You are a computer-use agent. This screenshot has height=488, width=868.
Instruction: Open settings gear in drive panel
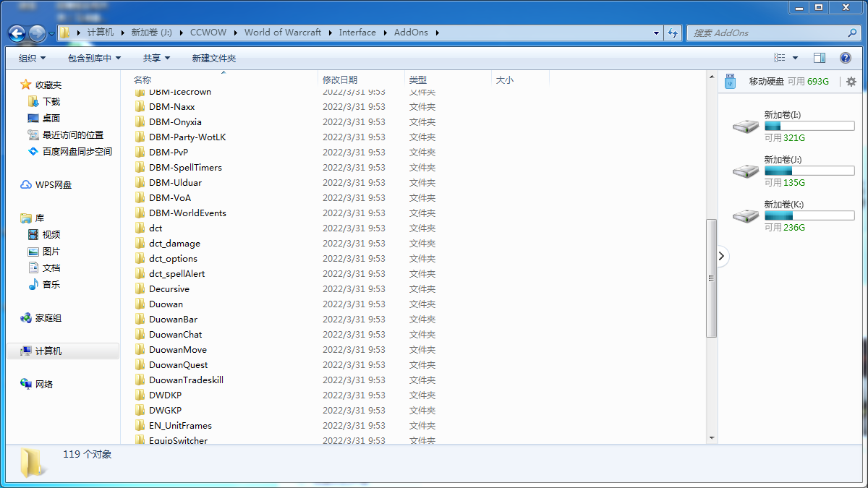coord(851,82)
